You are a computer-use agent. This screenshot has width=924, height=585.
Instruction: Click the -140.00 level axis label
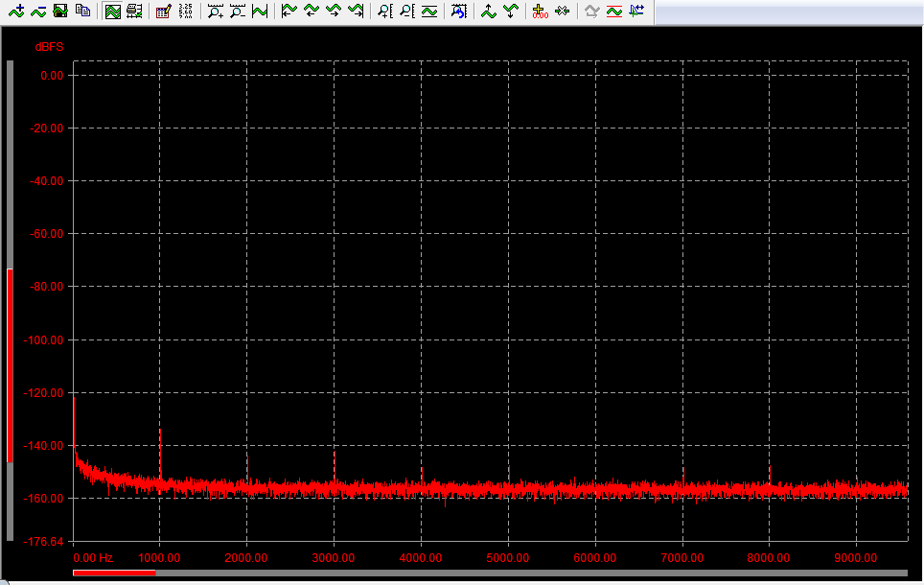43,446
